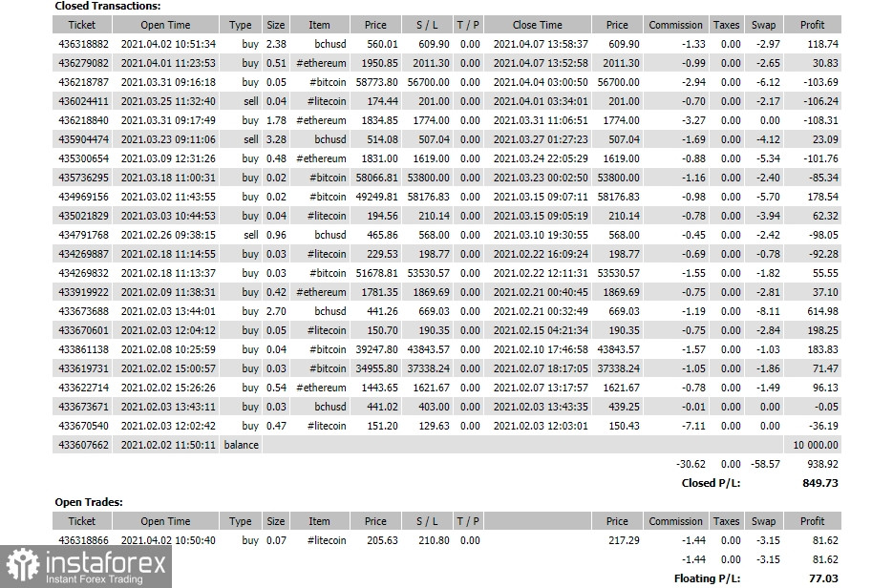Image resolution: width=893 pixels, height=588 pixels.
Task: Click the Swap header in Open Trades table
Action: click(x=763, y=521)
